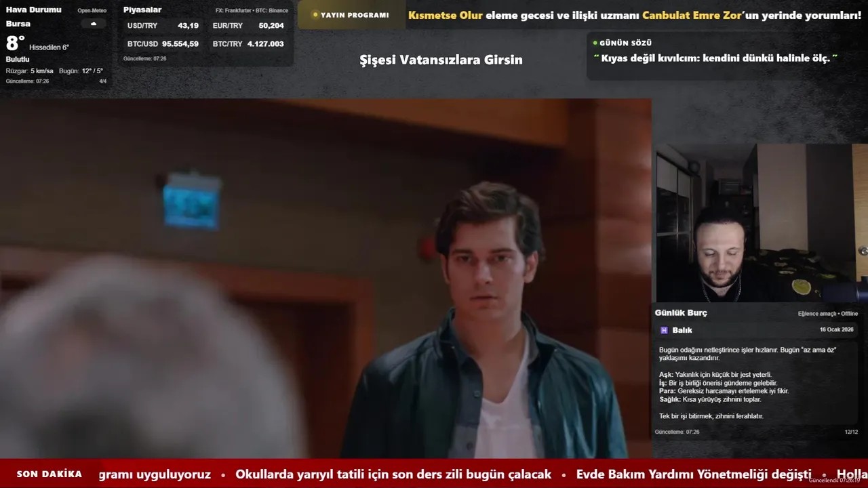The height and width of the screenshot is (488, 868).
Task: Click the Şişesi Vatansızlara Girsin title
Action: (x=441, y=60)
